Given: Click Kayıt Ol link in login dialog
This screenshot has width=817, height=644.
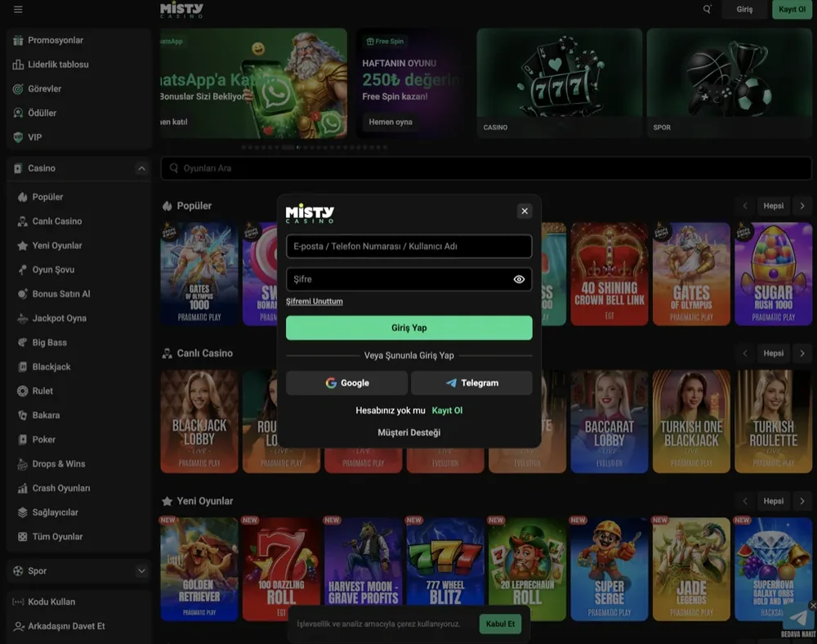Looking at the screenshot, I should [447, 410].
